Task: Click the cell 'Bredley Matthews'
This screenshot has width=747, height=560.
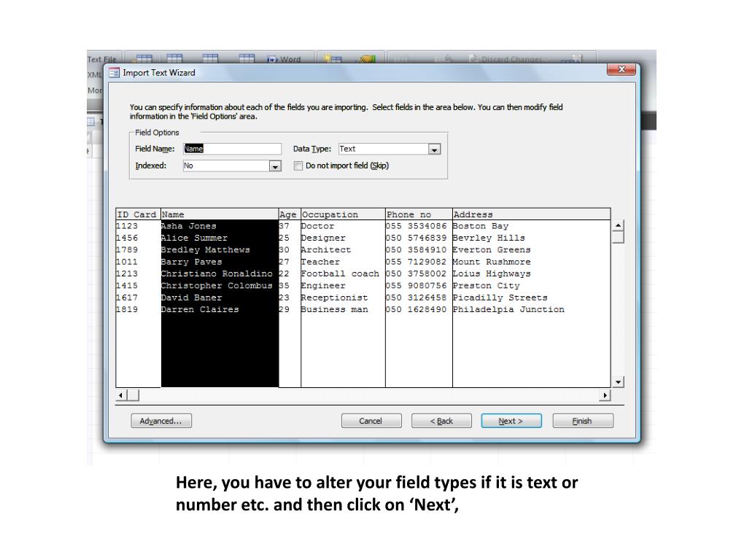Action: pyautogui.click(x=205, y=250)
